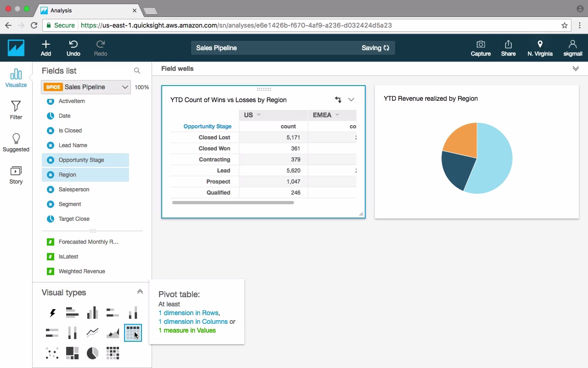The image size is (588, 368).
Task: Collapse the Visual types panel
Action: pos(140,292)
